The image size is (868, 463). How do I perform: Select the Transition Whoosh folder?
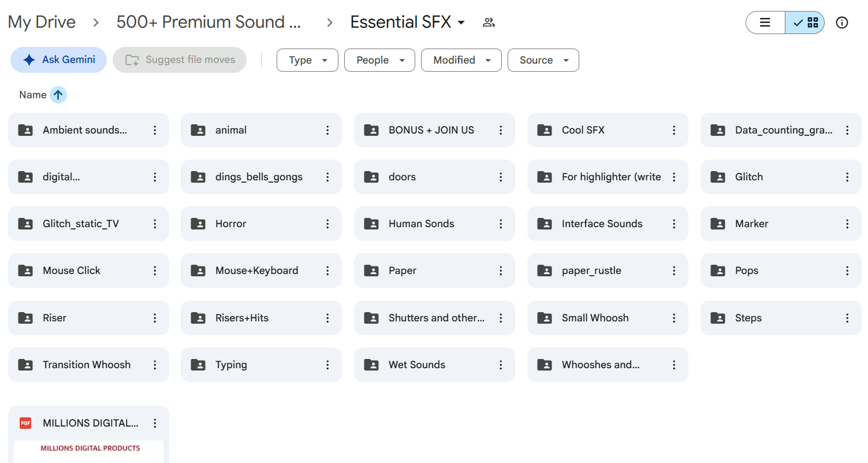[x=88, y=365]
